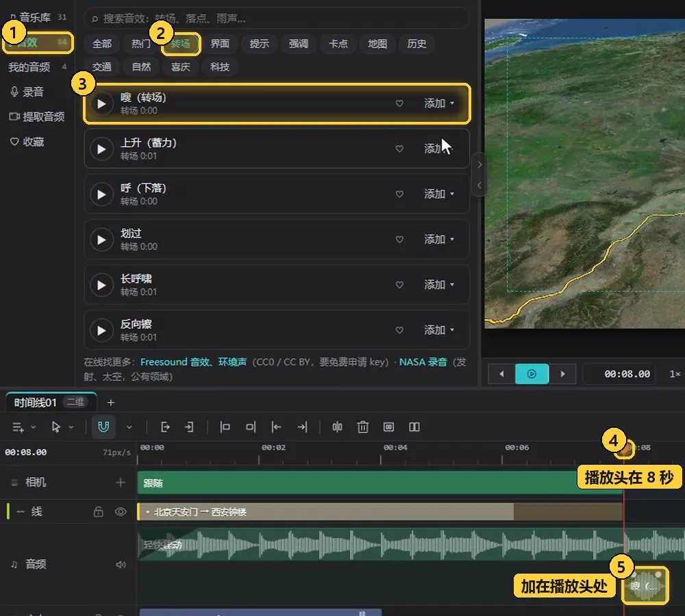The image size is (685, 616).
Task: Select the 全部 category filter
Action: (x=102, y=44)
